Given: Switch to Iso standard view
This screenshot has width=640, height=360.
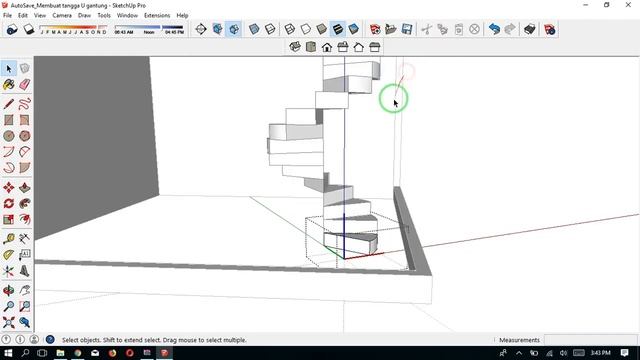Looking at the screenshot, I should [x=295, y=47].
